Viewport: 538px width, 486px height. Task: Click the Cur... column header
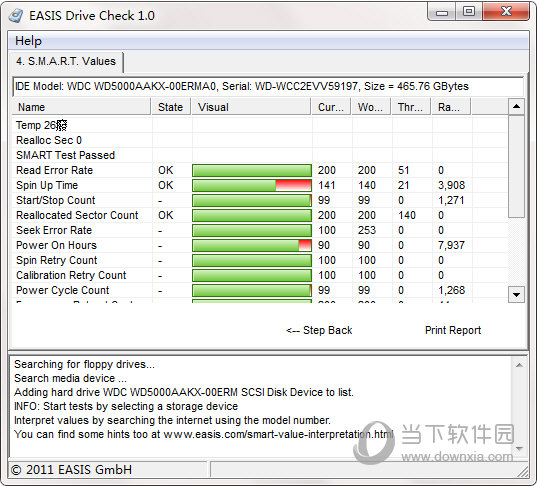pos(331,107)
